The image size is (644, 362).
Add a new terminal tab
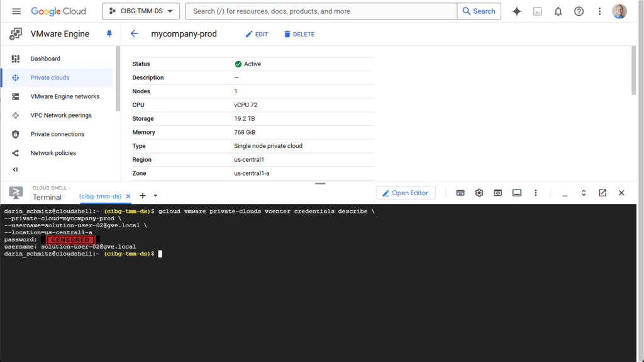point(143,196)
